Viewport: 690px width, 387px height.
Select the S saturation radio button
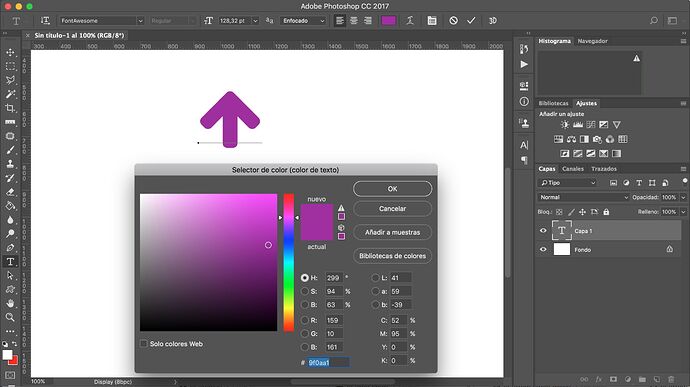click(x=305, y=291)
